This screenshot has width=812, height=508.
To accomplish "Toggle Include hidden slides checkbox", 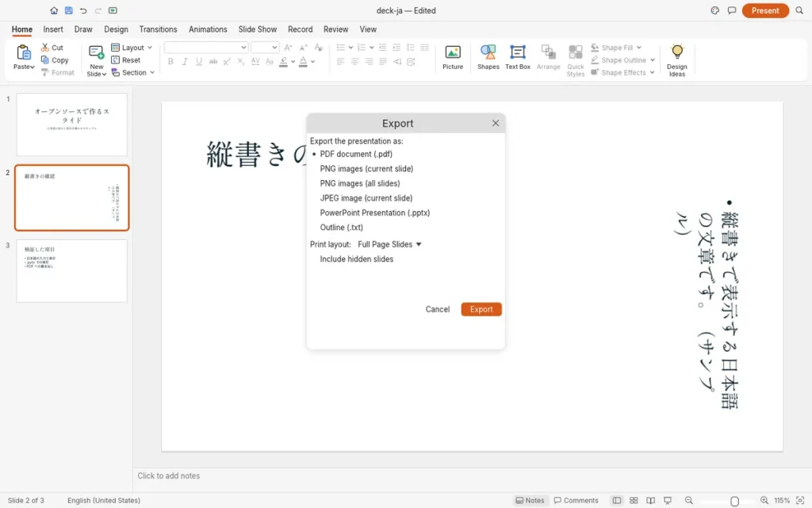I will coord(356,259).
